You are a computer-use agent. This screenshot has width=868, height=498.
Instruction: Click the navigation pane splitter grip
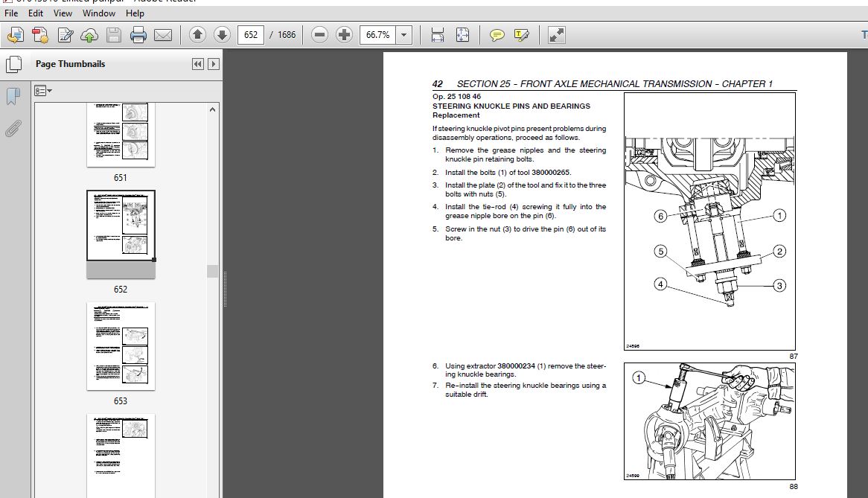(x=225, y=288)
